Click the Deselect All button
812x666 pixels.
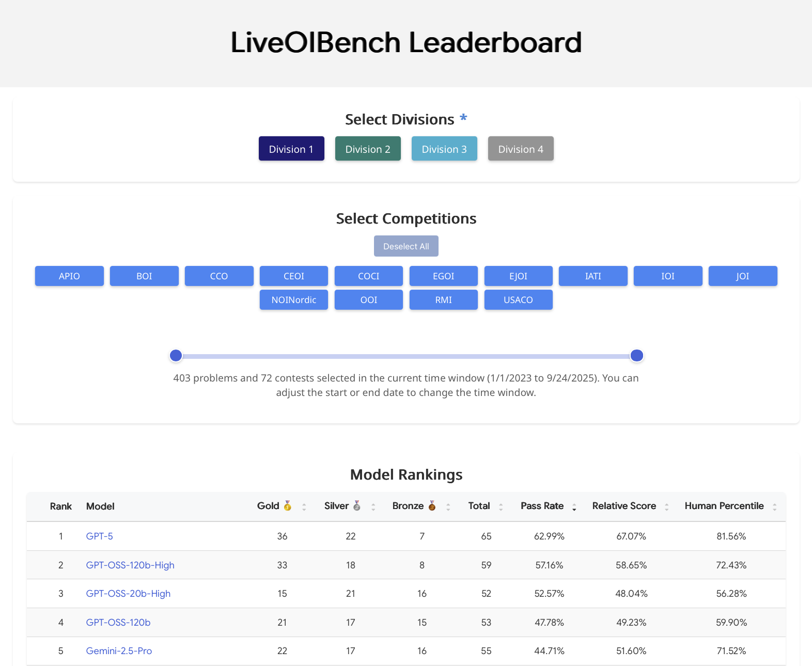(x=406, y=246)
